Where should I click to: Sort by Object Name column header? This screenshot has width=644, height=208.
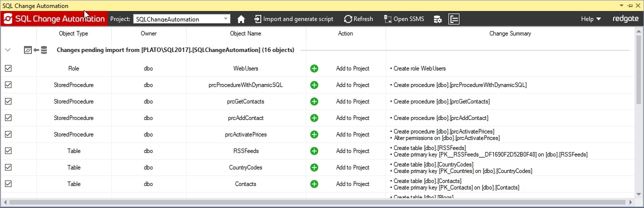(246, 33)
